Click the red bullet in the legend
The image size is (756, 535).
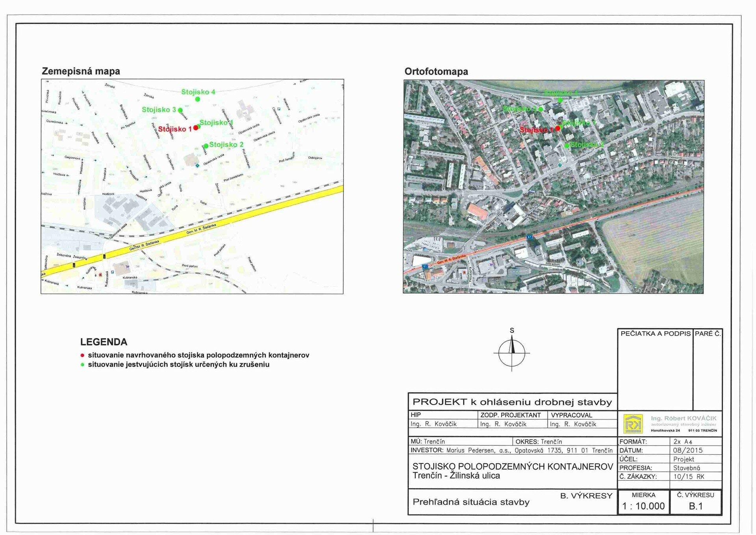82,355
